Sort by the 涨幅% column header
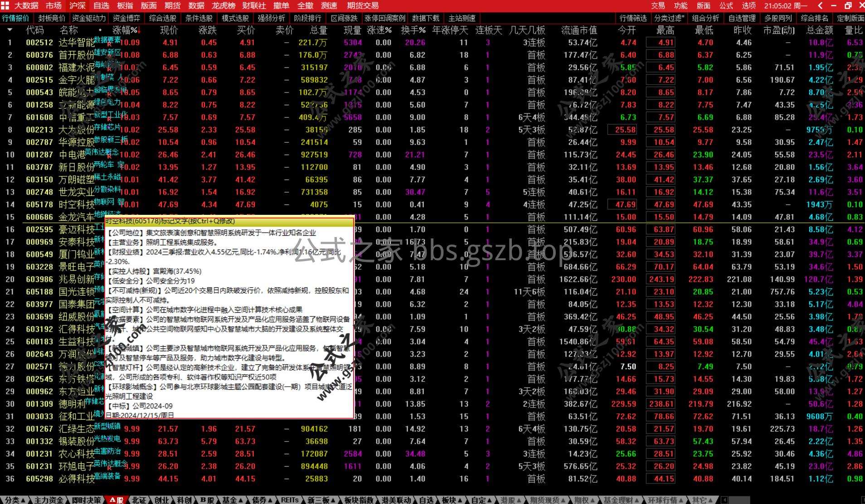Viewport: 865px width, 504px height. pyautogui.click(x=126, y=30)
